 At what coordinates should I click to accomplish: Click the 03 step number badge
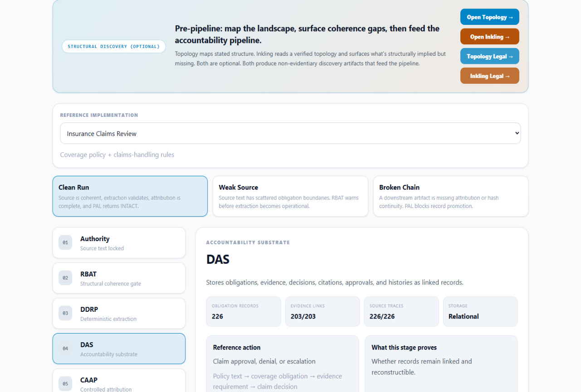tap(65, 313)
